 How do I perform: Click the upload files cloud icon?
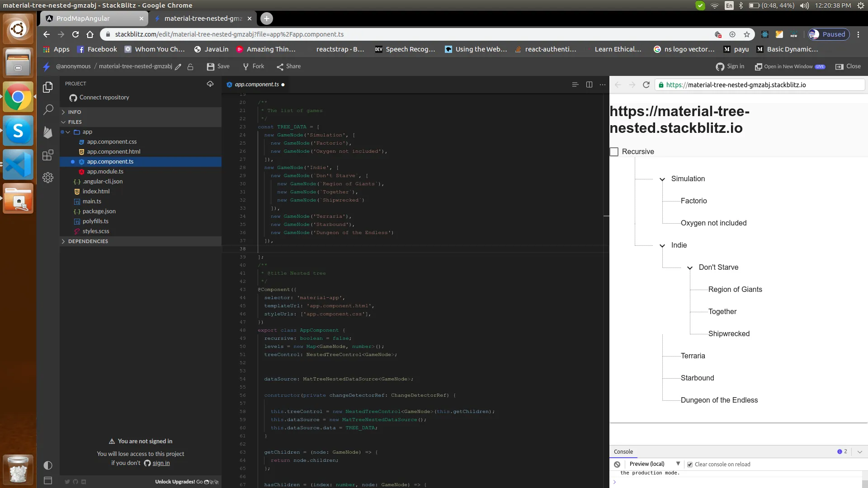[210, 84]
